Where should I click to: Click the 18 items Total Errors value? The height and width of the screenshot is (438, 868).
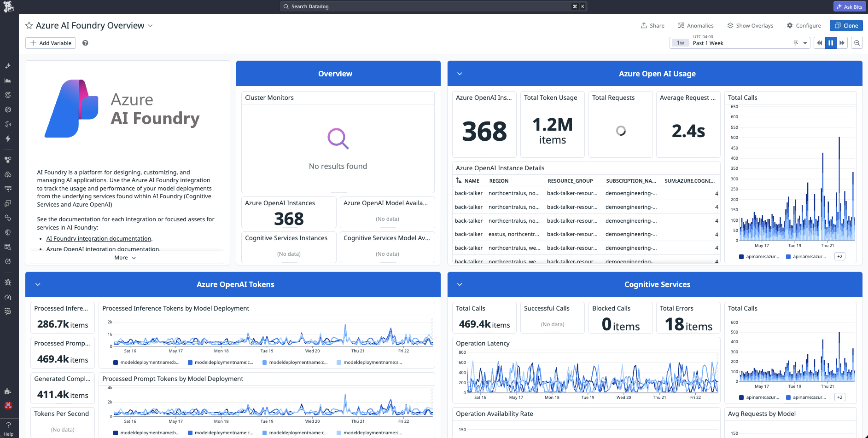[688, 325]
